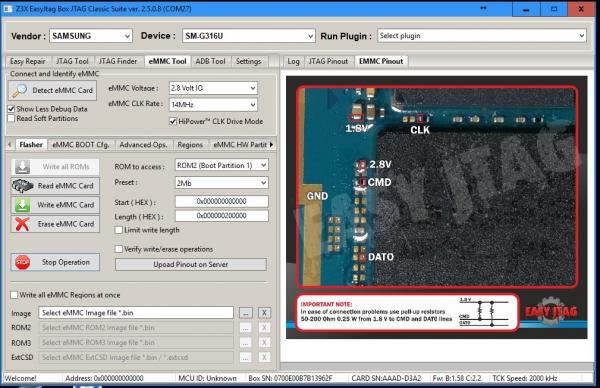Image resolution: width=600 pixels, height=388 pixels.
Task: Open the eMMC Voltage dropdown
Action: click(x=213, y=88)
